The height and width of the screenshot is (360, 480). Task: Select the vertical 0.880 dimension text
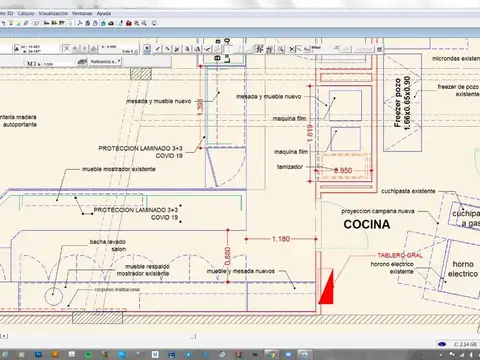pos(228,256)
